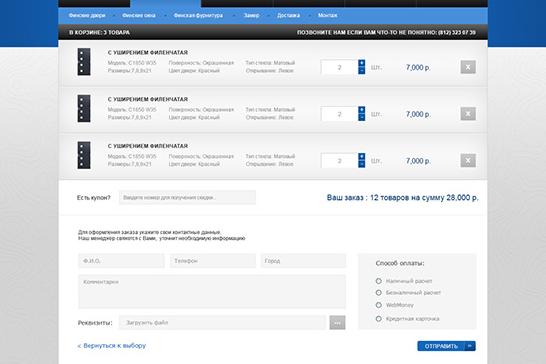Click the В КОРЗИНЕ: 3 ТОВАРА header text
Screen dimensions: 546x364
(x=99, y=32)
